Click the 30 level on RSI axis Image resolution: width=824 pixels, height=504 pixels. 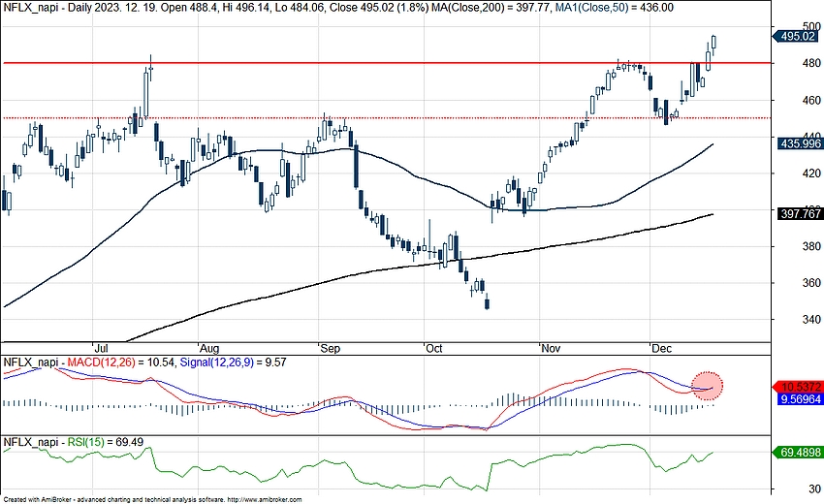[x=814, y=488]
